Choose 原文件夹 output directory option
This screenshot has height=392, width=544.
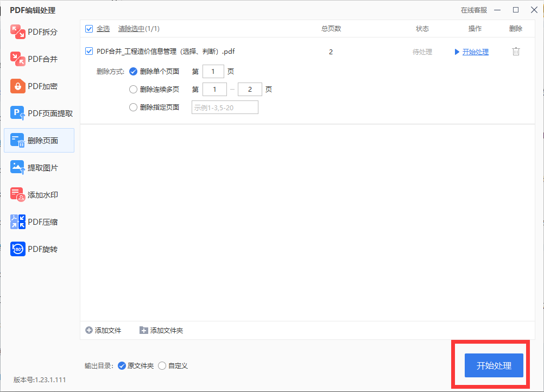point(122,365)
